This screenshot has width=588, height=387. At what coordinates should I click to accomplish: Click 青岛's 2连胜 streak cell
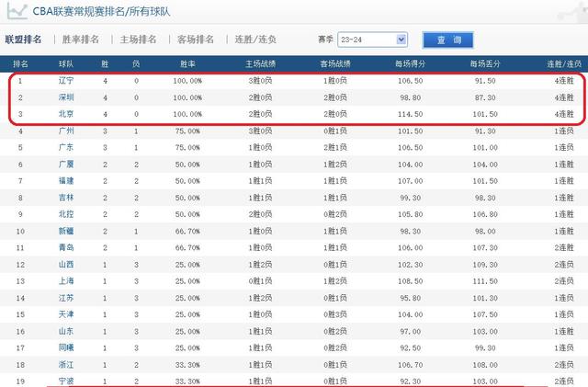tap(564, 248)
